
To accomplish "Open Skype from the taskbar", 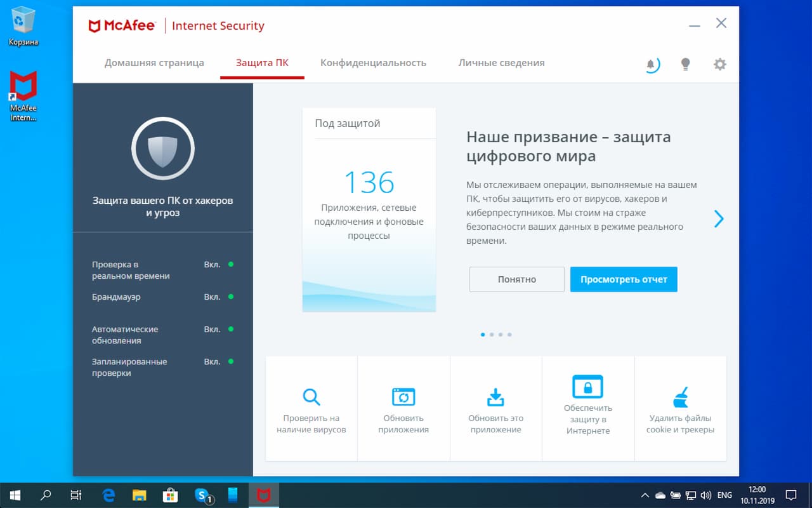I will [202, 495].
